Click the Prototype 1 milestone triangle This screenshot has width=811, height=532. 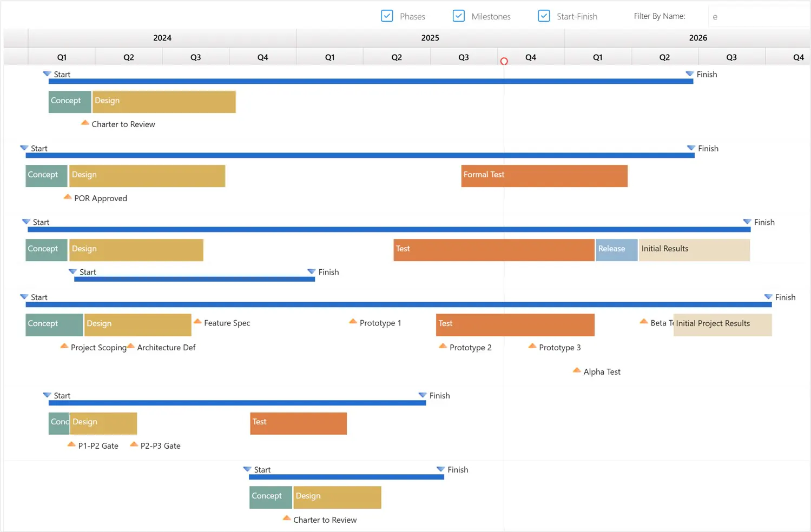coord(353,321)
